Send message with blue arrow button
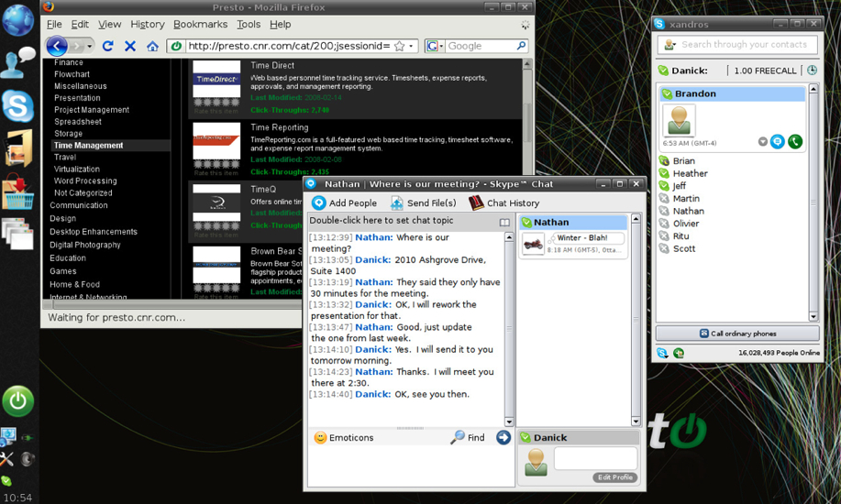The image size is (841, 504). coord(503,437)
